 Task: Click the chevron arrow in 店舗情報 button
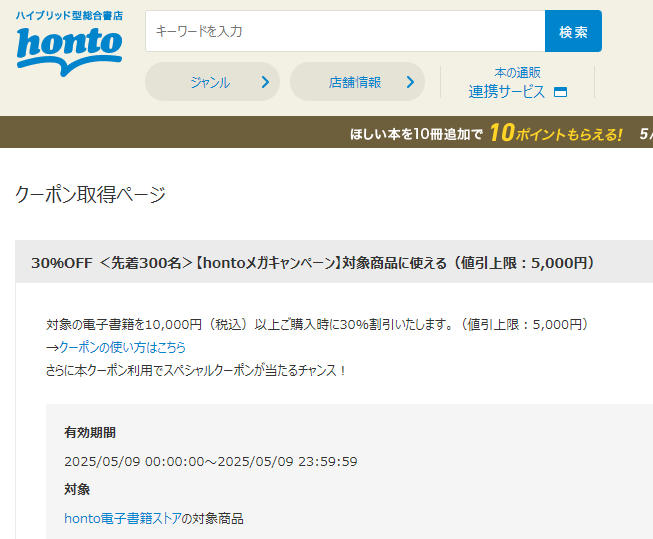point(410,82)
